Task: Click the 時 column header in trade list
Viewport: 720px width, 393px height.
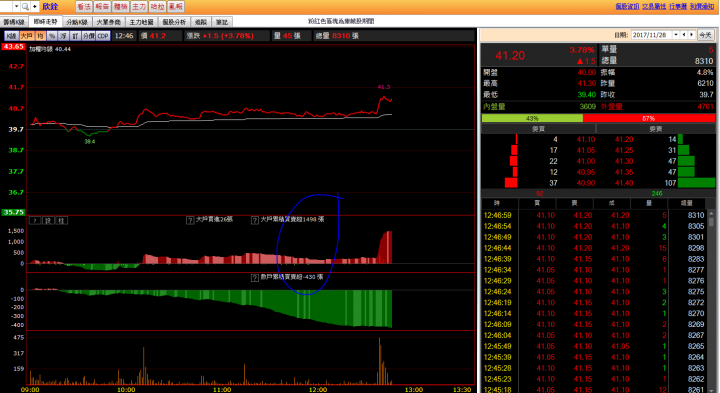Action: point(497,203)
